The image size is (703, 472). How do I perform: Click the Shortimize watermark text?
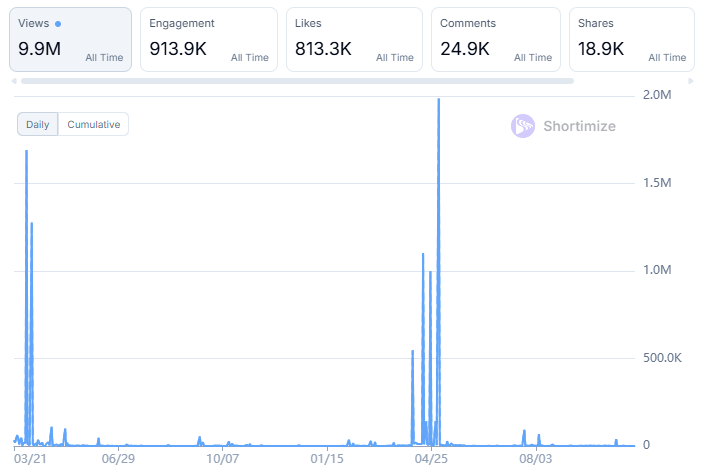point(579,126)
